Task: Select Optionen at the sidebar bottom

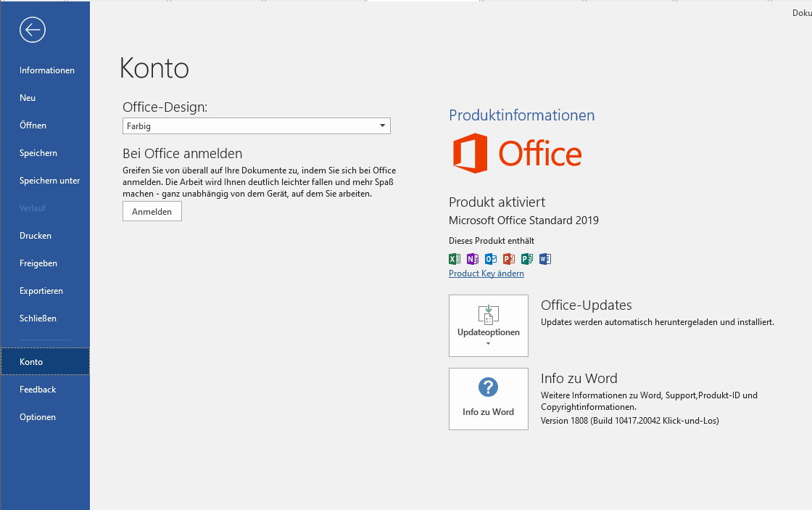Action: [38, 417]
